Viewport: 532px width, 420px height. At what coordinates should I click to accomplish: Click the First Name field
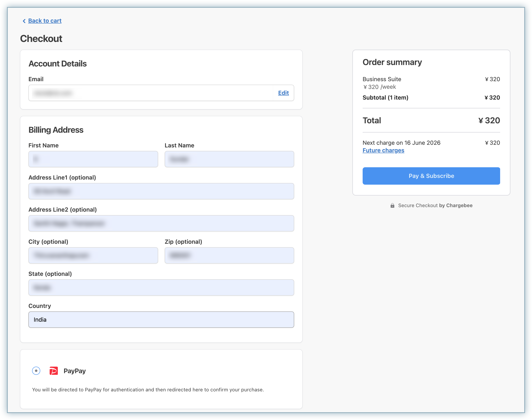click(x=93, y=159)
